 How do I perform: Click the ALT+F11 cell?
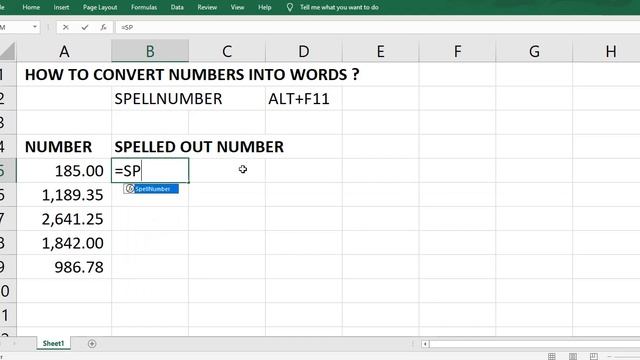pyautogui.click(x=304, y=98)
